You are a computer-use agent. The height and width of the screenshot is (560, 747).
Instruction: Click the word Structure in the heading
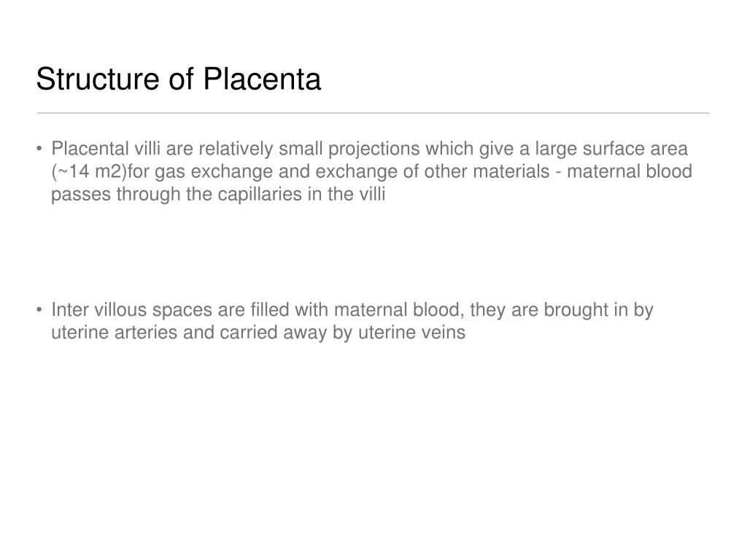coord(98,79)
